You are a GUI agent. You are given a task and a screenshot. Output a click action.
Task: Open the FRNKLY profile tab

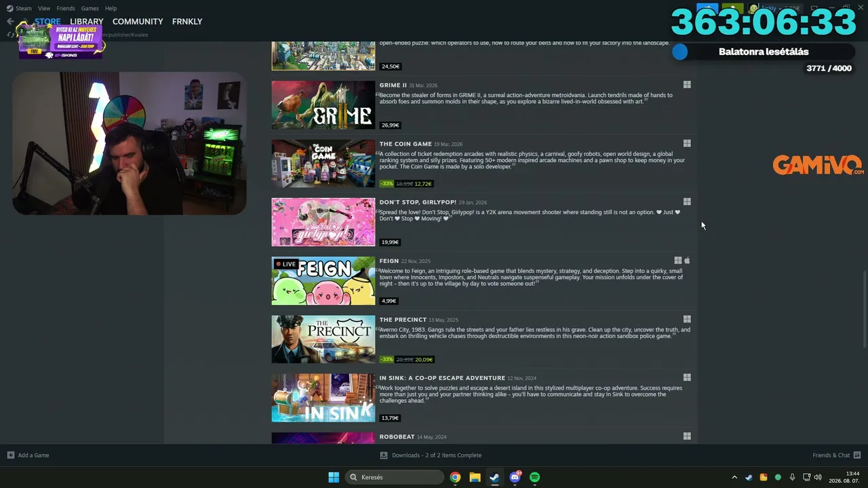point(187,22)
